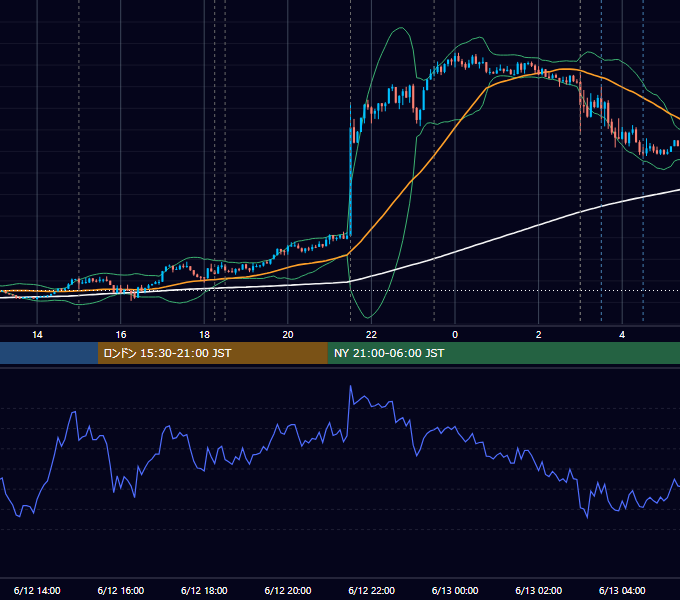Click the highest peak of the blue indicator line

(350, 386)
